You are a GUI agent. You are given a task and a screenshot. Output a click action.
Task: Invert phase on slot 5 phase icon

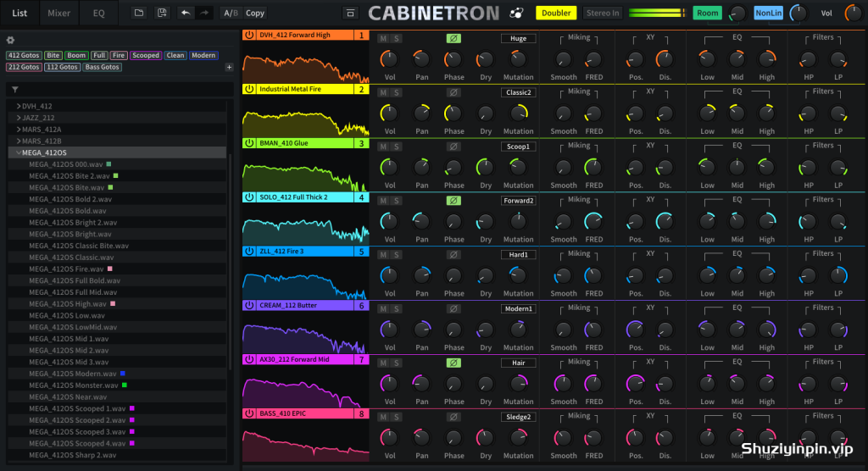[x=453, y=255]
